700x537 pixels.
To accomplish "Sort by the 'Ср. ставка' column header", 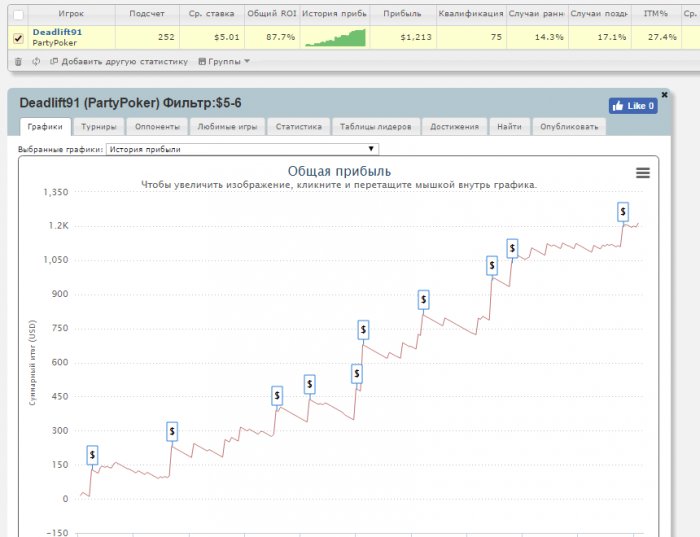I will 212,14.
